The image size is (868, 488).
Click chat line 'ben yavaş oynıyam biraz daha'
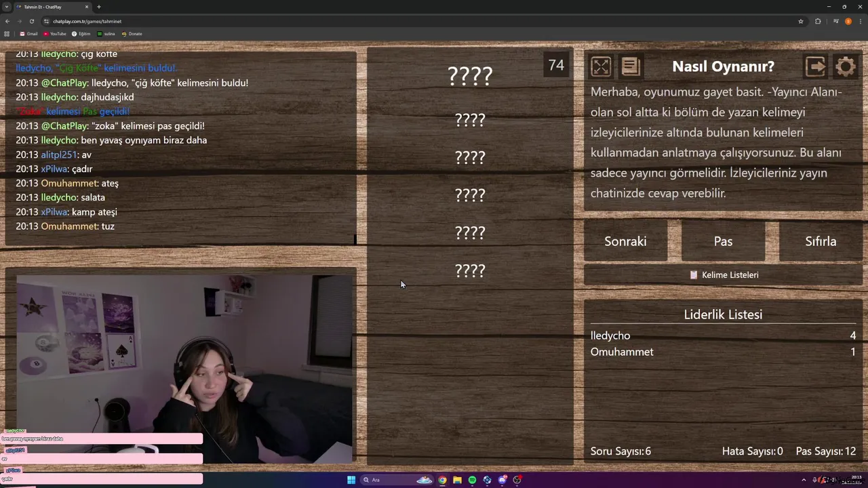[x=111, y=140]
